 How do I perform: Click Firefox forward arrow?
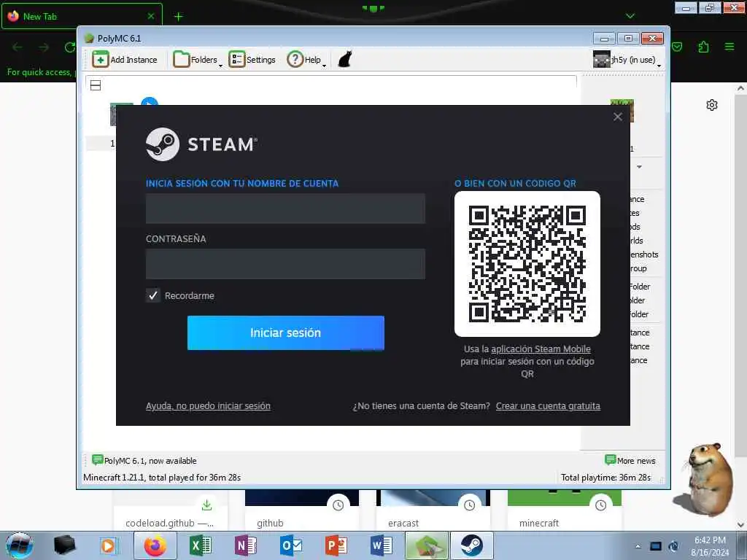44,47
